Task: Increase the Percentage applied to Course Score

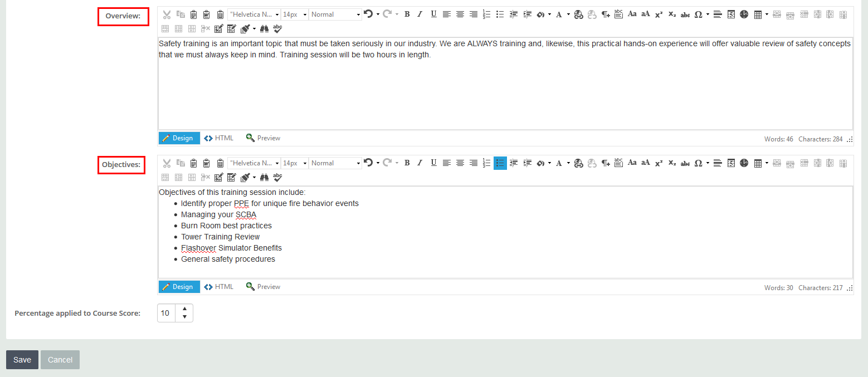Action: coord(184,309)
